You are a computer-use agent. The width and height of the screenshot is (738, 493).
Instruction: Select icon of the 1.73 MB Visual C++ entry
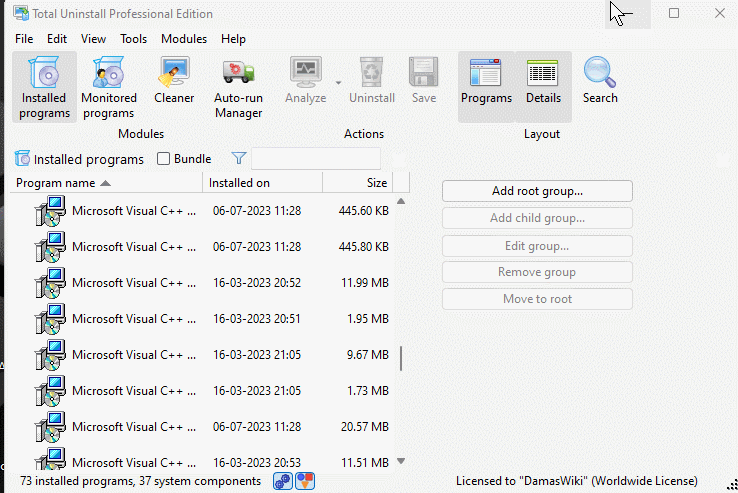[50, 391]
